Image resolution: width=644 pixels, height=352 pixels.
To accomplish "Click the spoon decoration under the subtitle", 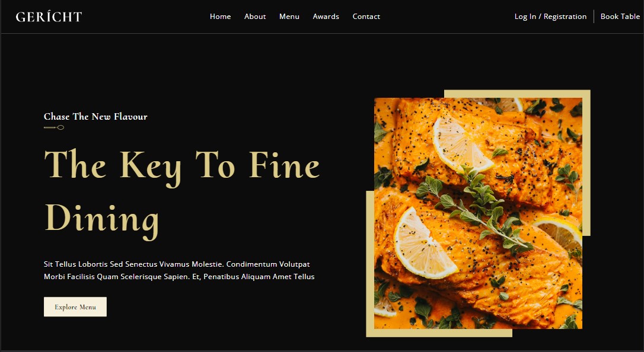I will 54,127.
